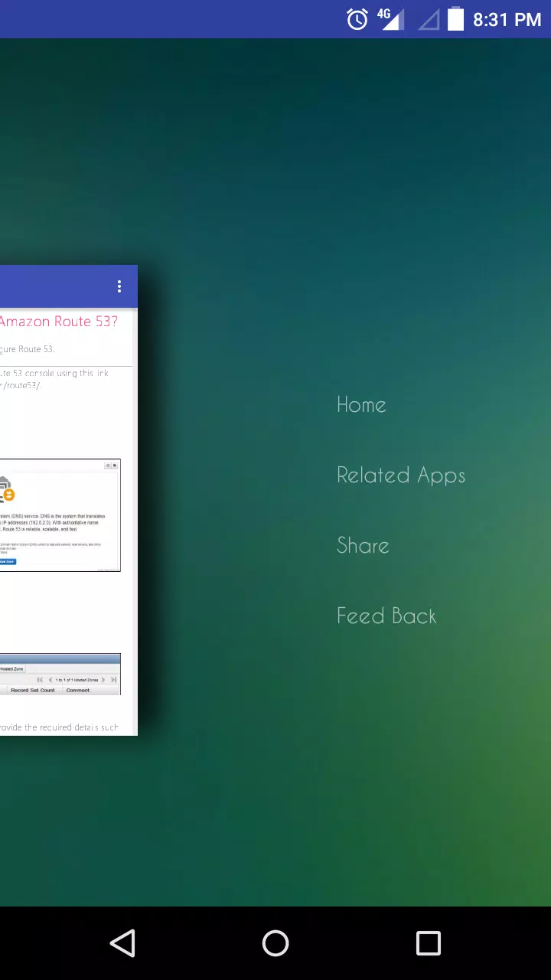This screenshot has height=980, width=551.
Task: Tap the empty second SIM signal icon
Action: [x=429, y=20]
